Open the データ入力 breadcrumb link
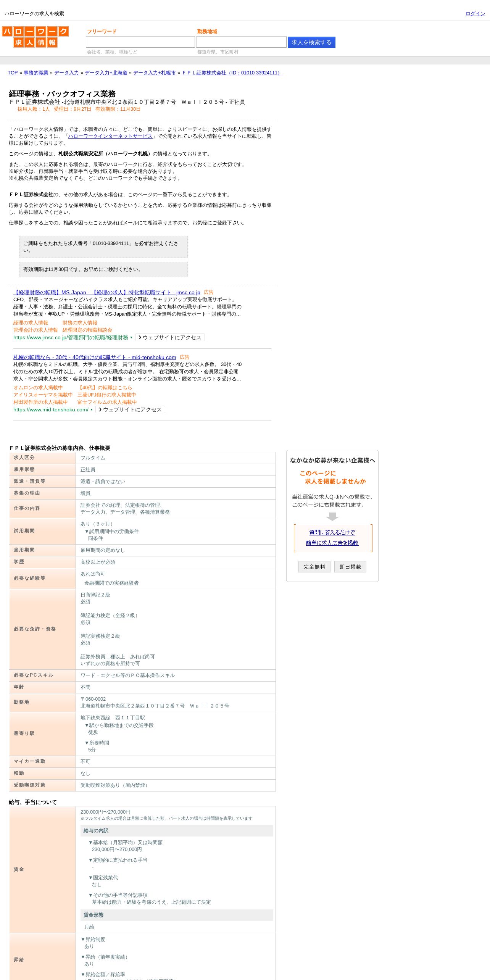The image size is (490, 980). coord(66,73)
